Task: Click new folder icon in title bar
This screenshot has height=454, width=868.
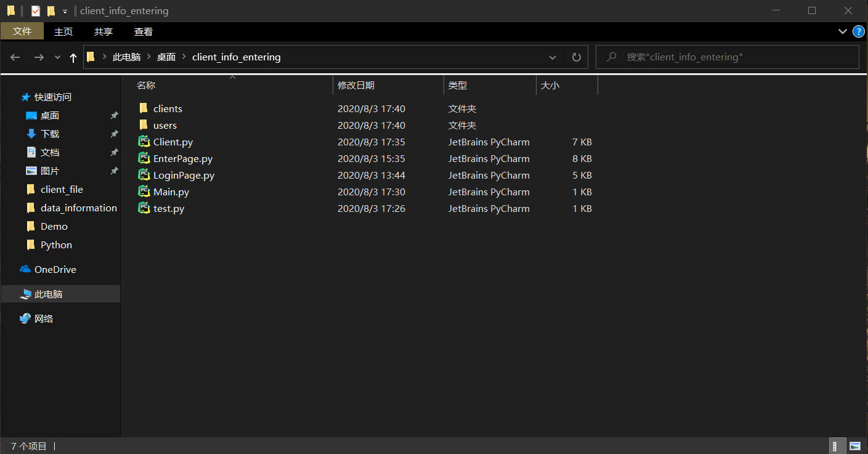Action: [51, 10]
